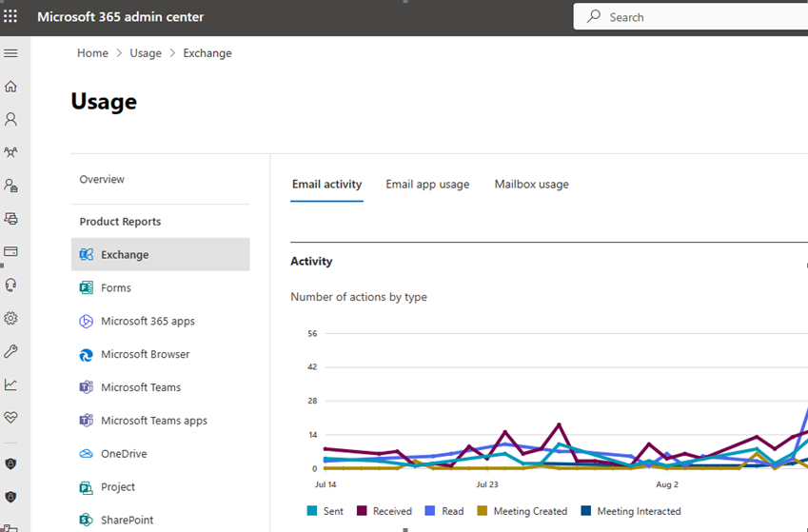Open the second Compliance shield icon in sidebar
Screen dimensions: 808x532
click(x=10, y=497)
